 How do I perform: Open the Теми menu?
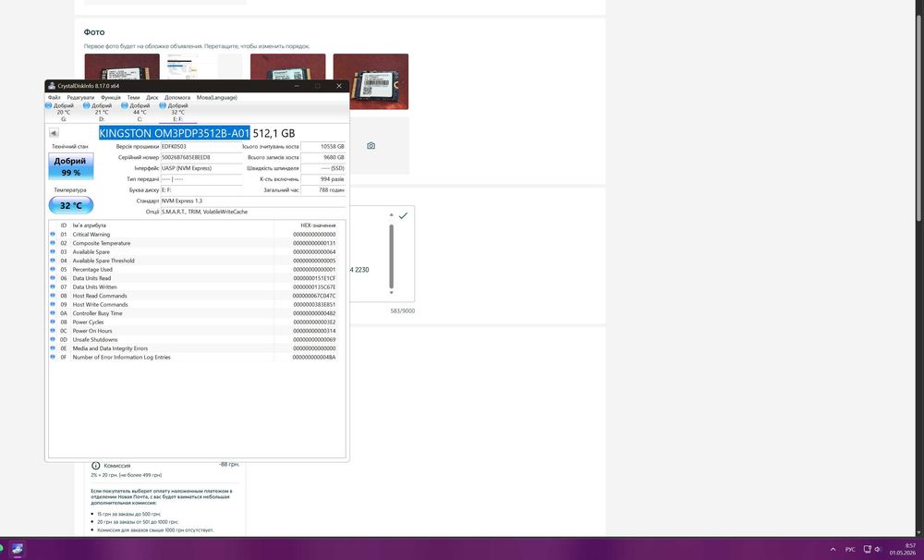[134, 97]
